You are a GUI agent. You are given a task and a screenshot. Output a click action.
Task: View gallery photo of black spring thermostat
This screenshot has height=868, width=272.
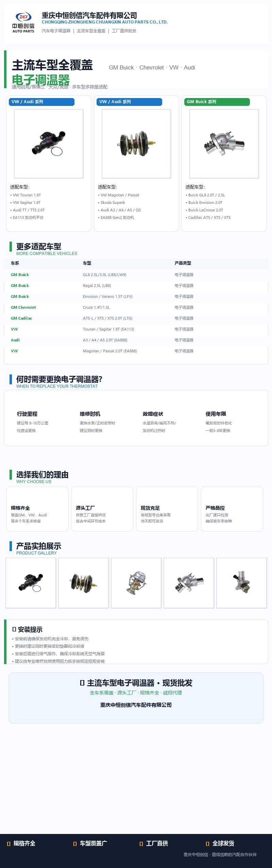[84, 583]
